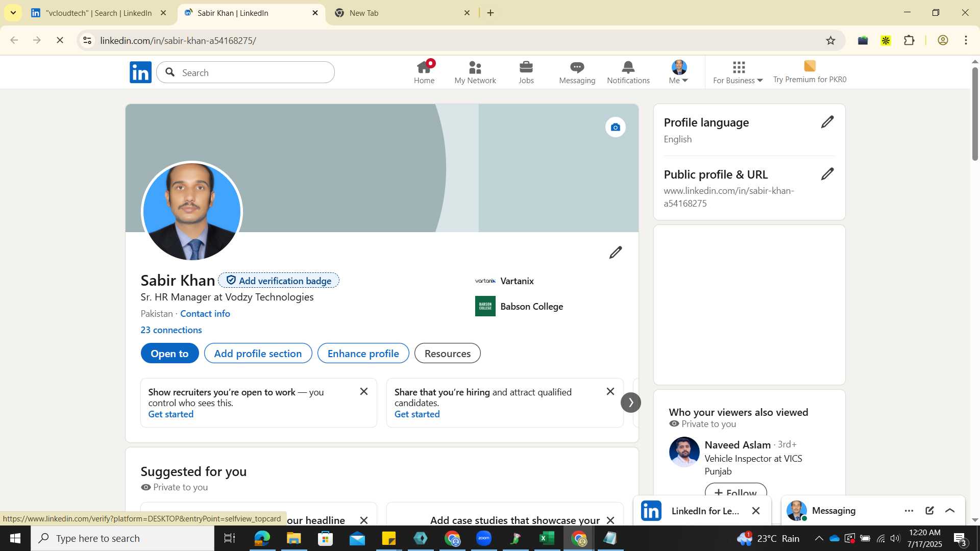Open a new browser tab

pyautogui.click(x=491, y=13)
